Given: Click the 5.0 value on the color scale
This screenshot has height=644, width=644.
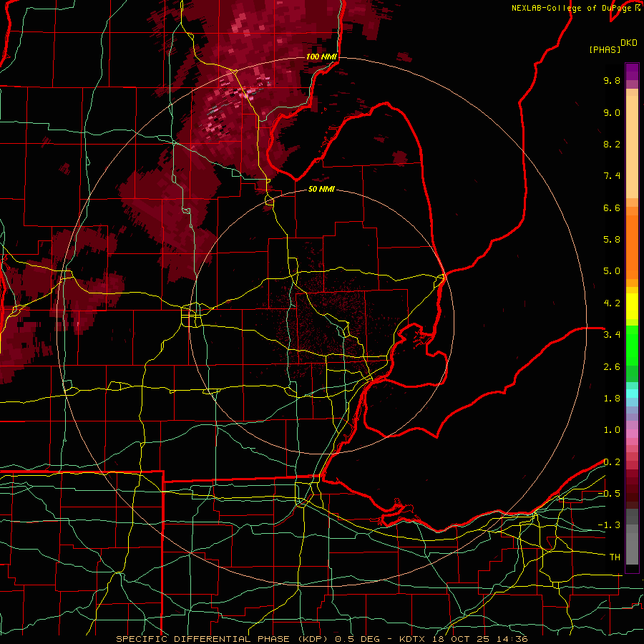Looking at the screenshot, I should (x=612, y=271).
